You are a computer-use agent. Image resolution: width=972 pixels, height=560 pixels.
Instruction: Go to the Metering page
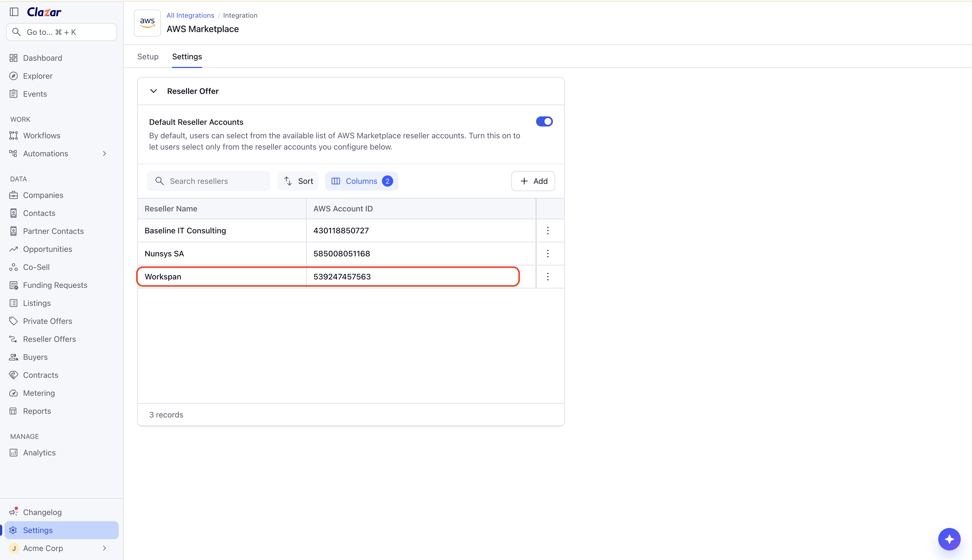39,393
